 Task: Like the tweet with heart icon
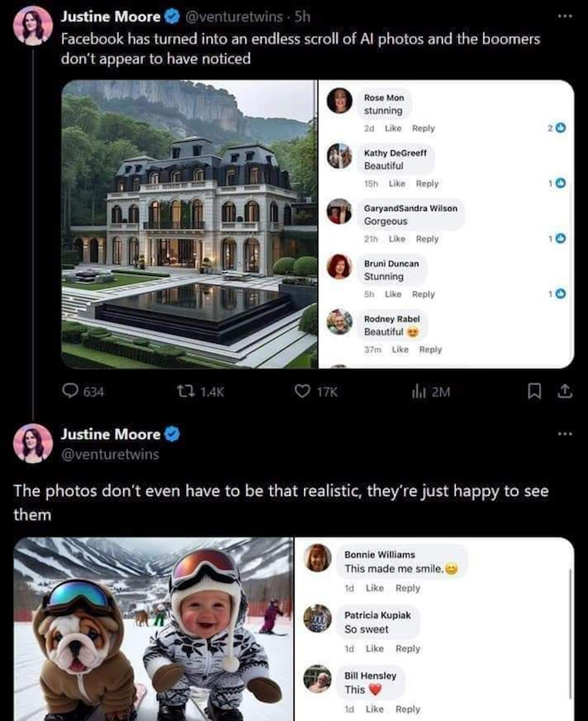pos(301,391)
